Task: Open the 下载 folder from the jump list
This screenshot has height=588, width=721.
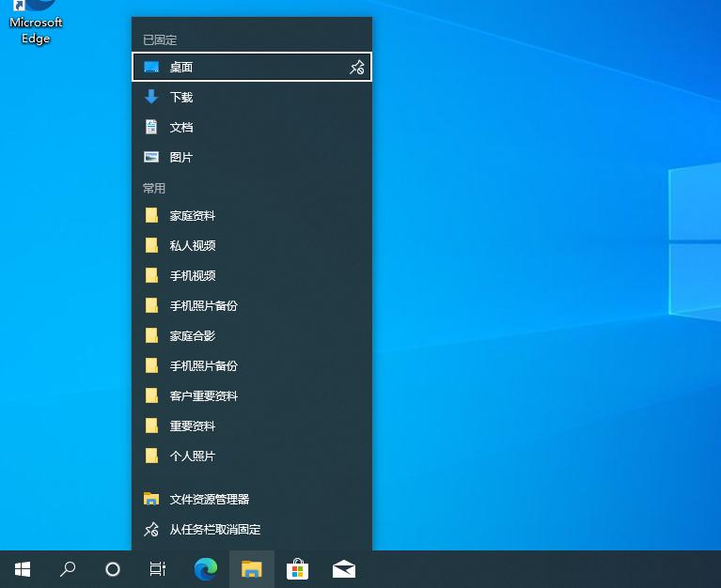Action: click(181, 97)
